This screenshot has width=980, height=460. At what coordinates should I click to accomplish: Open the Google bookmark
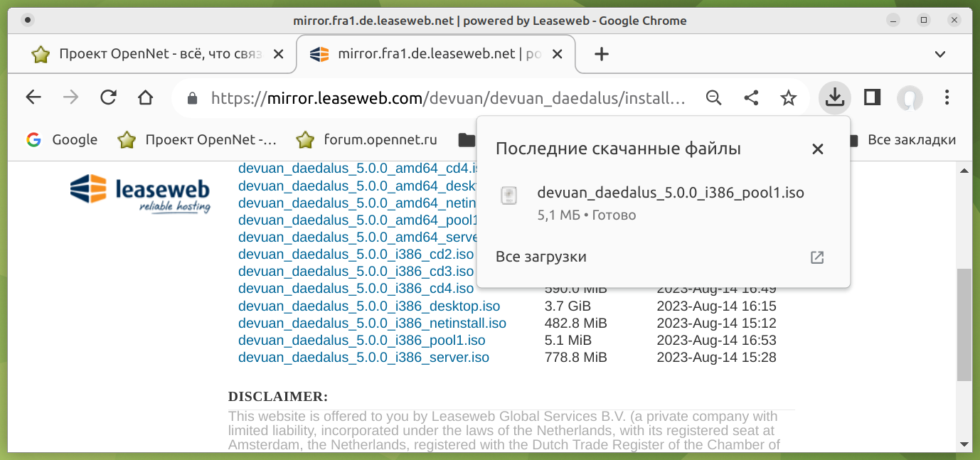62,139
